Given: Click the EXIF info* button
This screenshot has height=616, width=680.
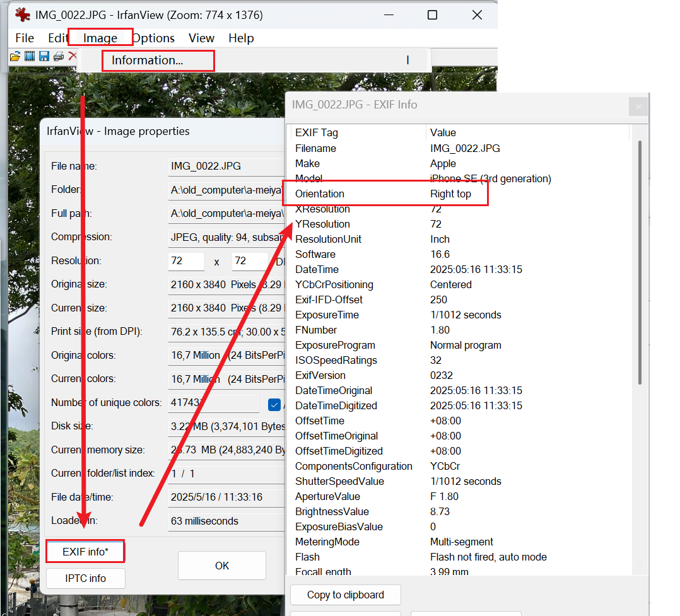Looking at the screenshot, I should 85,552.
